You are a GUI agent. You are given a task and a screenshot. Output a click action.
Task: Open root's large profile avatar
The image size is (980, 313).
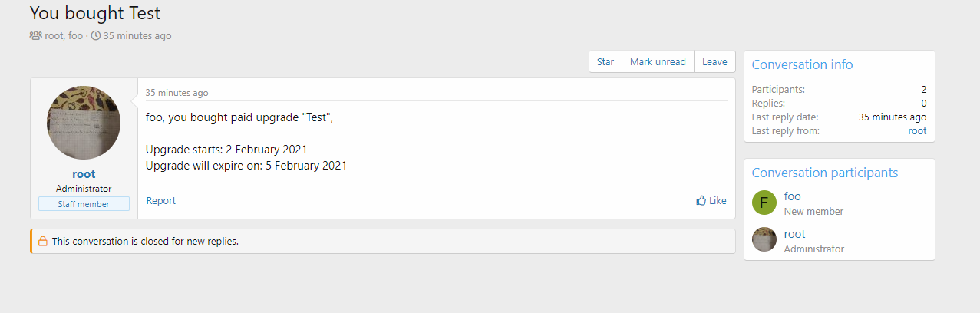tap(84, 123)
